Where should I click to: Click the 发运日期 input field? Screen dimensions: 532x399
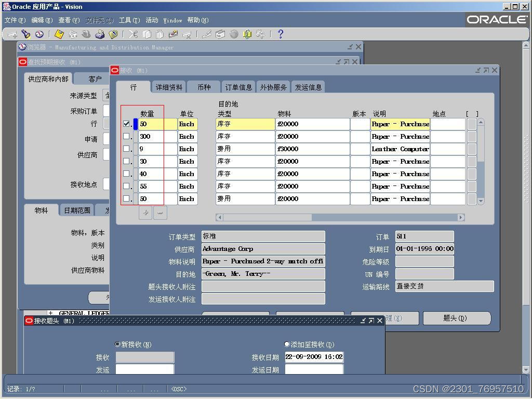pos(314,369)
